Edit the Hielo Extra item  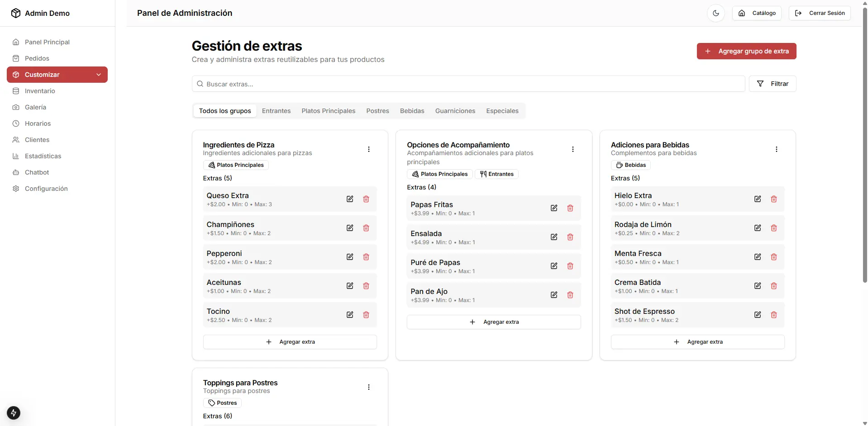(x=758, y=199)
